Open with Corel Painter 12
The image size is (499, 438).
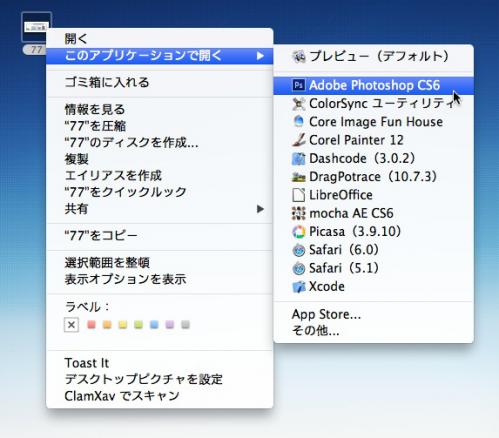tap(373, 140)
